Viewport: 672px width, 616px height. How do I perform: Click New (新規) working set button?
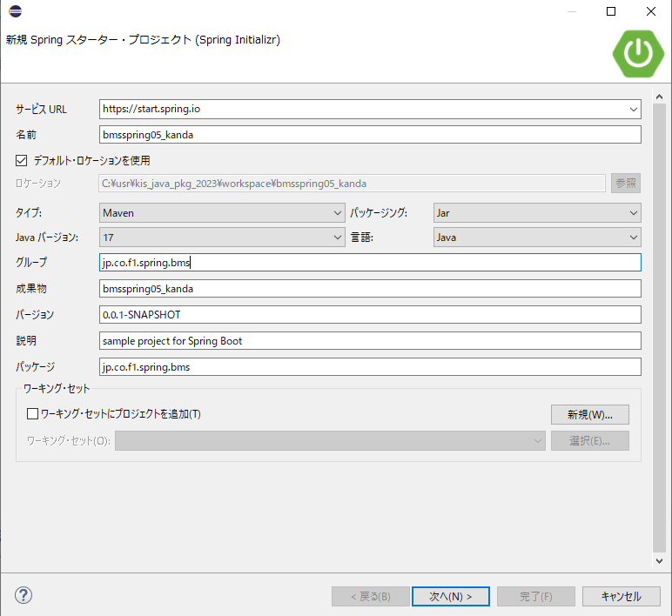(x=589, y=414)
